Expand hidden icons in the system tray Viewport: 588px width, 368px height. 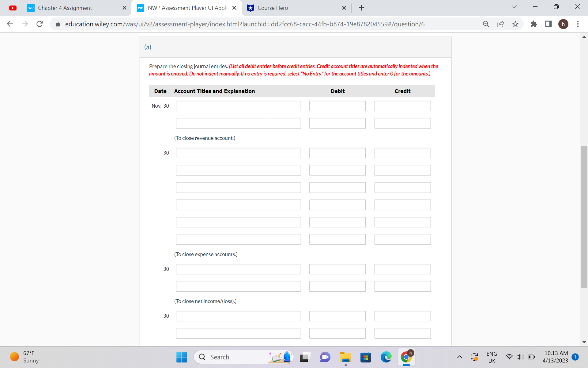coord(460,357)
